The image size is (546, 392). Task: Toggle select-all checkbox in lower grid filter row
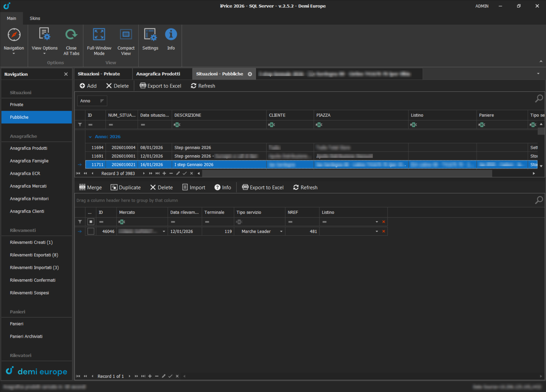click(91, 222)
